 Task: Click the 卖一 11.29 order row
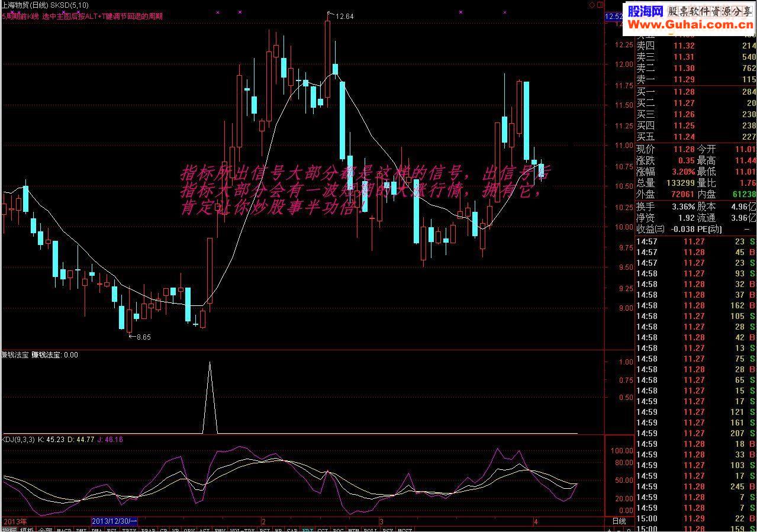[x=696, y=79]
